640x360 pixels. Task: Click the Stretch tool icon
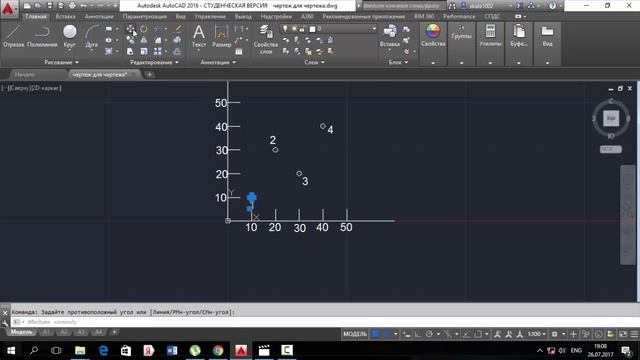click(130, 51)
